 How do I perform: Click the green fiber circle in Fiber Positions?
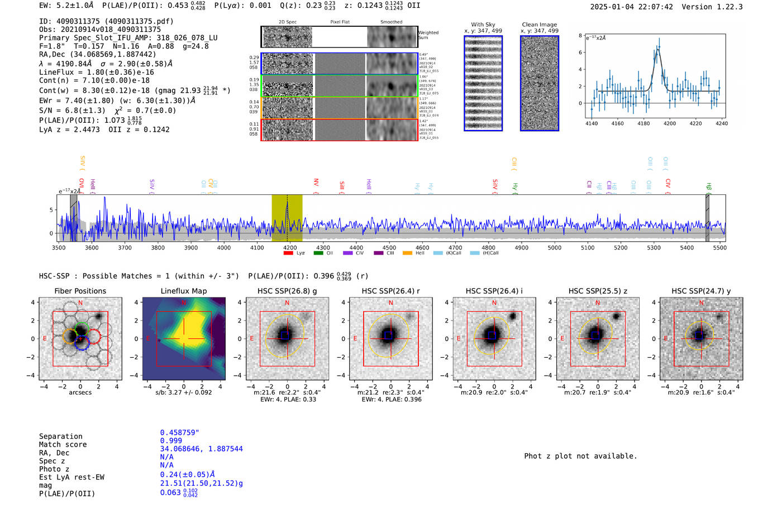pos(82,329)
